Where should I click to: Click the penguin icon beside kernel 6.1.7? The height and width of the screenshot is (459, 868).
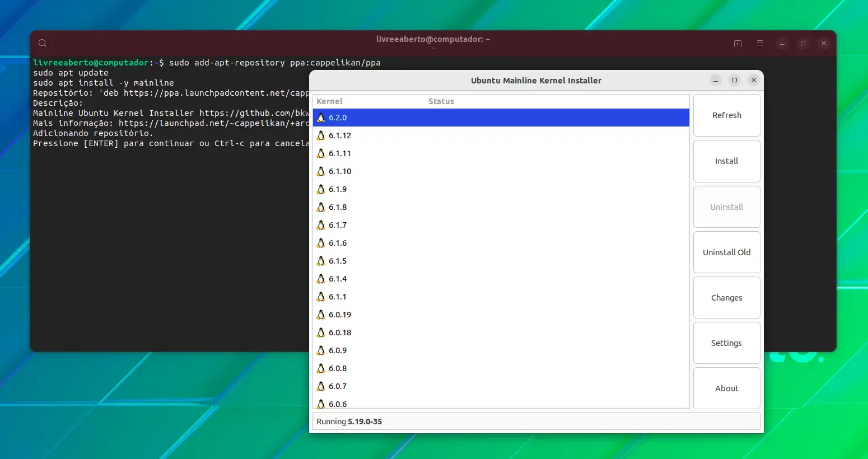[321, 225]
